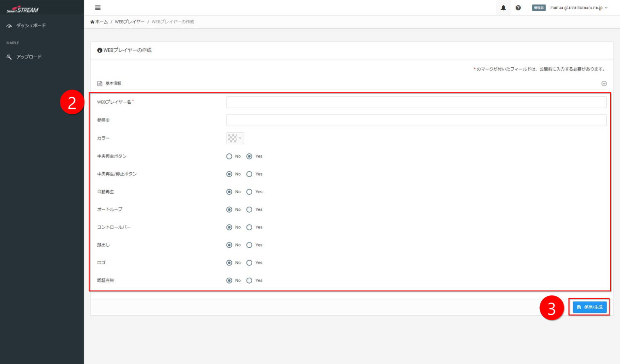Open the notifications bell icon
The width and height of the screenshot is (620, 364).
(x=503, y=8)
